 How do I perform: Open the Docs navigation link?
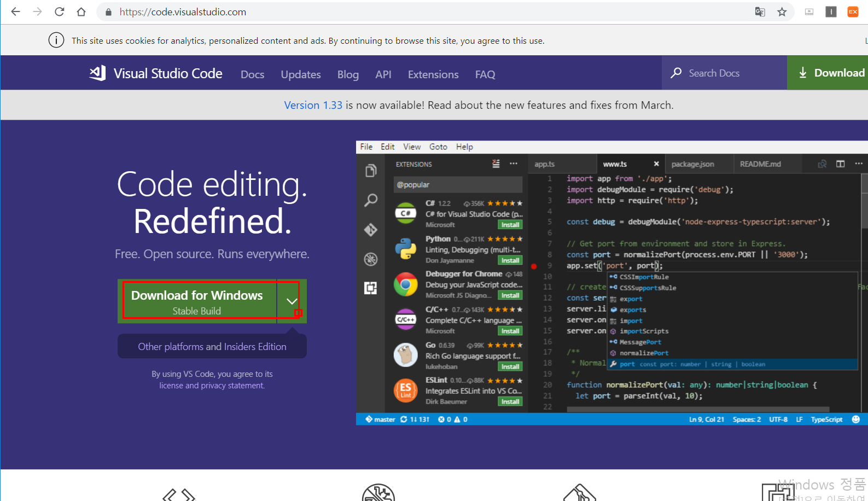pyautogui.click(x=252, y=74)
